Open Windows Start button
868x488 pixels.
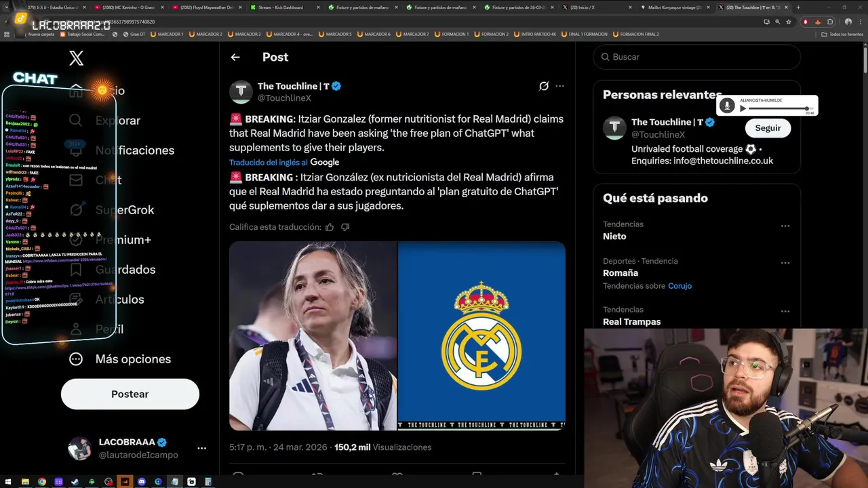pyautogui.click(x=9, y=482)
